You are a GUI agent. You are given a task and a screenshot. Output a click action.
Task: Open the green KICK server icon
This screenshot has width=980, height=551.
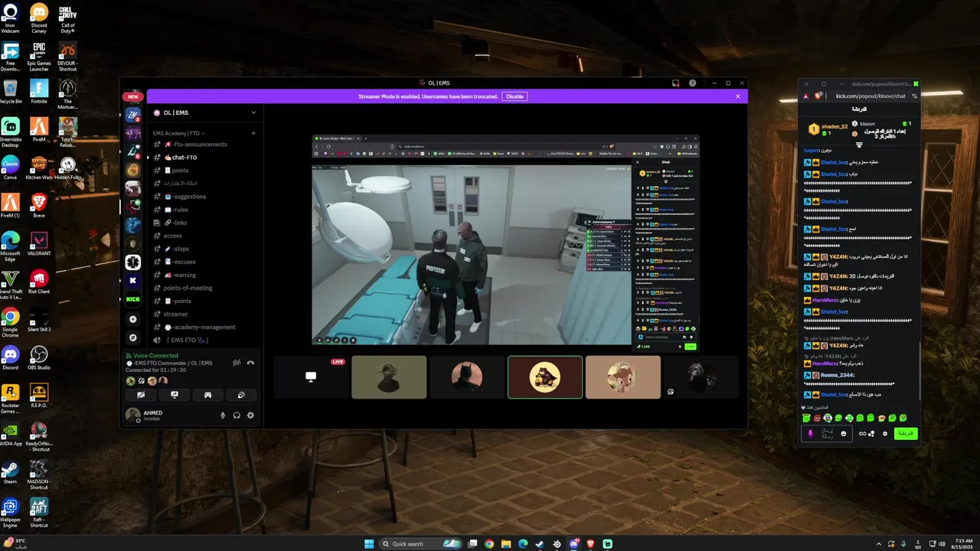click(x=133, y=299)
